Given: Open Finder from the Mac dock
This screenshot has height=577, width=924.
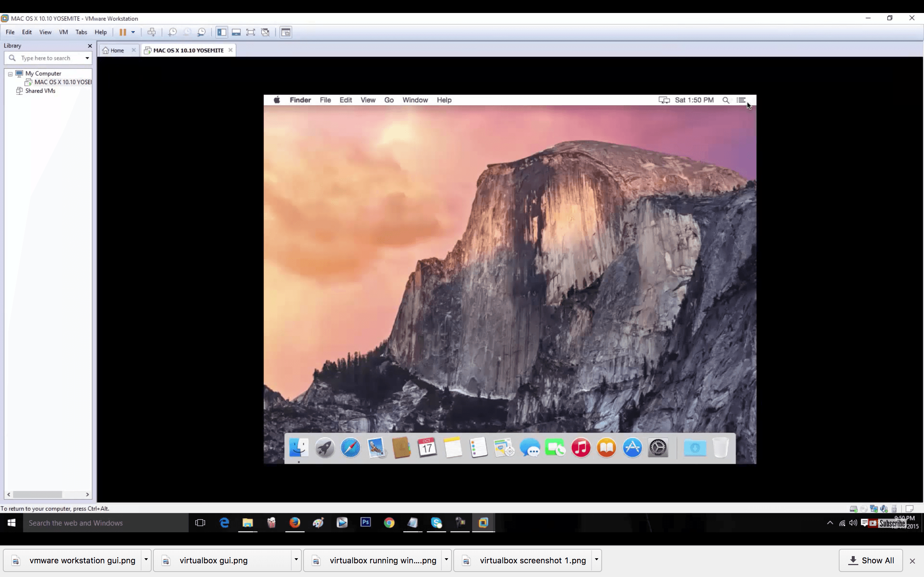Looking at the screenshot, I should 298,448.
